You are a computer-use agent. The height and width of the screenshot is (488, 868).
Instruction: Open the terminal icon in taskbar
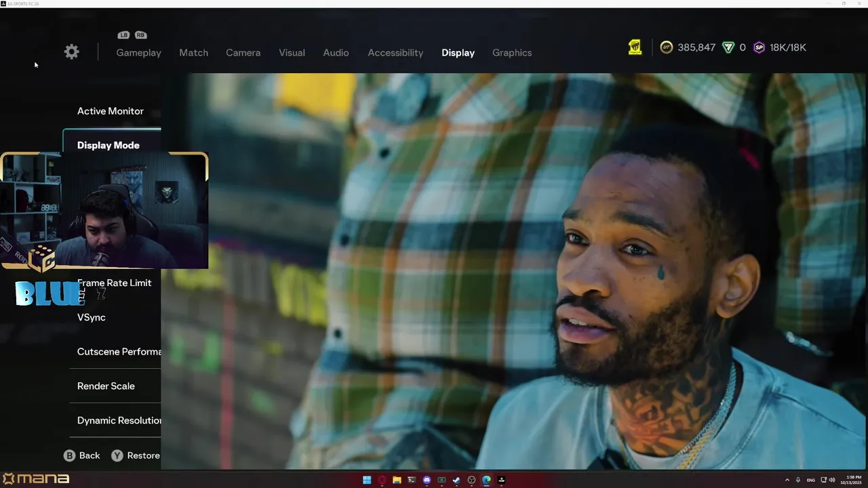[412, 480]
